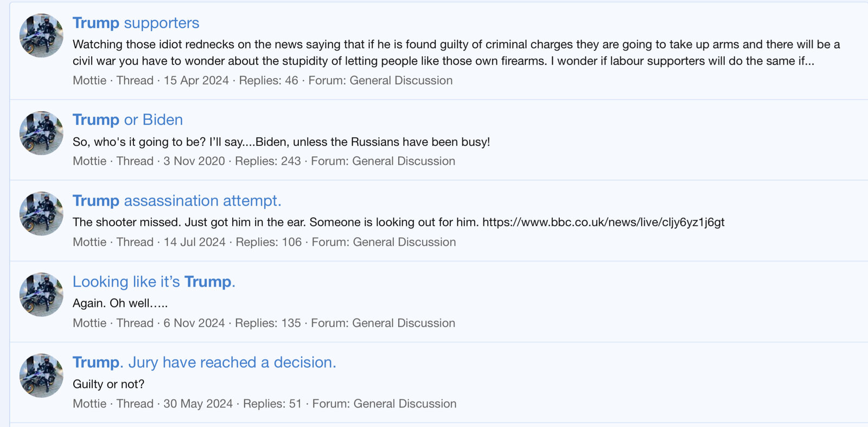Click avatar beside "Jury have reached a decision"
The image size is (868, 427).
41,375
